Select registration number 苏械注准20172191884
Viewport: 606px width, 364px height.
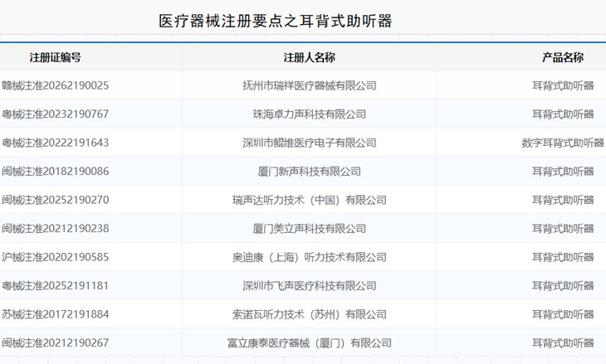pos(56,313)
